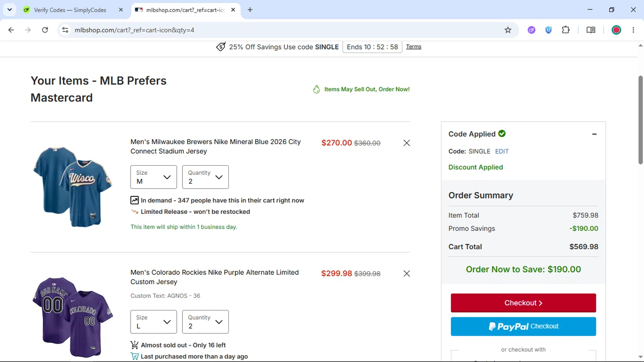This screenshot has width=644, height=362.
Task: Click the scrollbar down arrow
Action: point(641,357)
